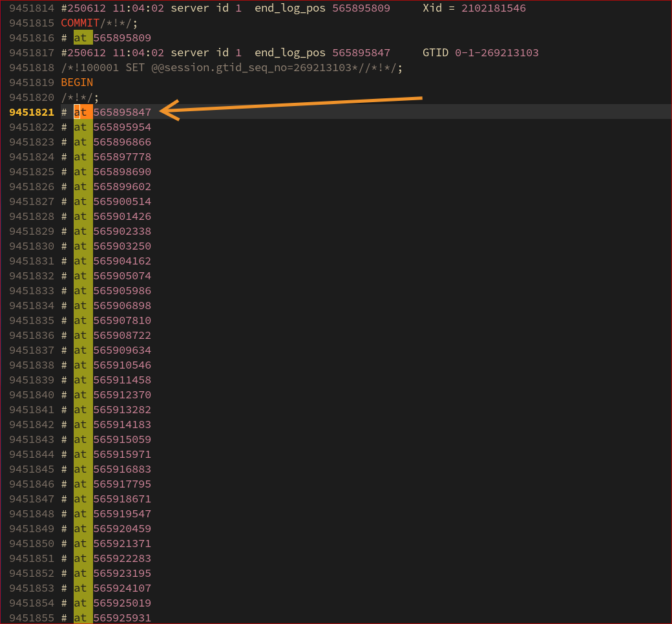Click the highlighted 'at' on line 9451821
Viewport: 672px width, 624px height.
click(x=80, y=112)
